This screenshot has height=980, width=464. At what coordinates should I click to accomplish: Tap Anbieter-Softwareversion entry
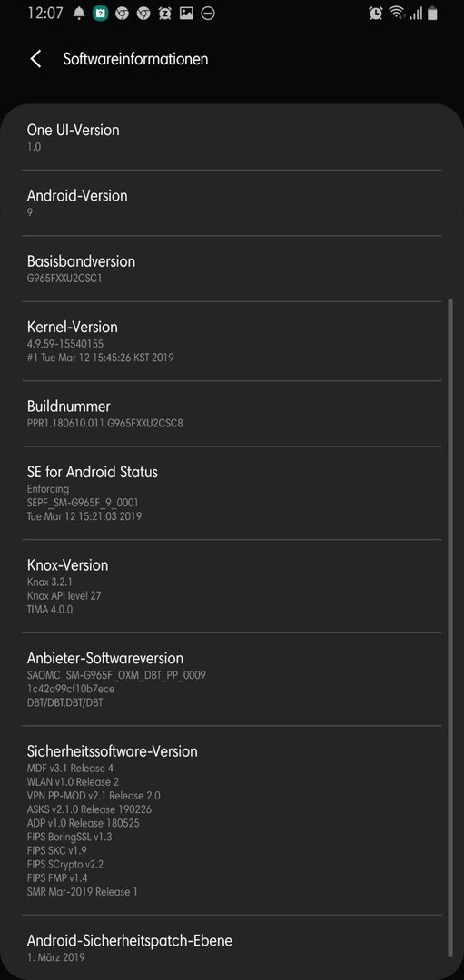[x=232, y=679]
